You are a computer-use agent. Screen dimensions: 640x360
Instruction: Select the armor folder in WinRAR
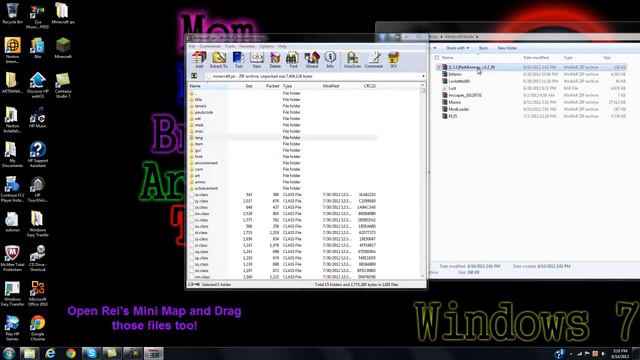tap(200, 182)
